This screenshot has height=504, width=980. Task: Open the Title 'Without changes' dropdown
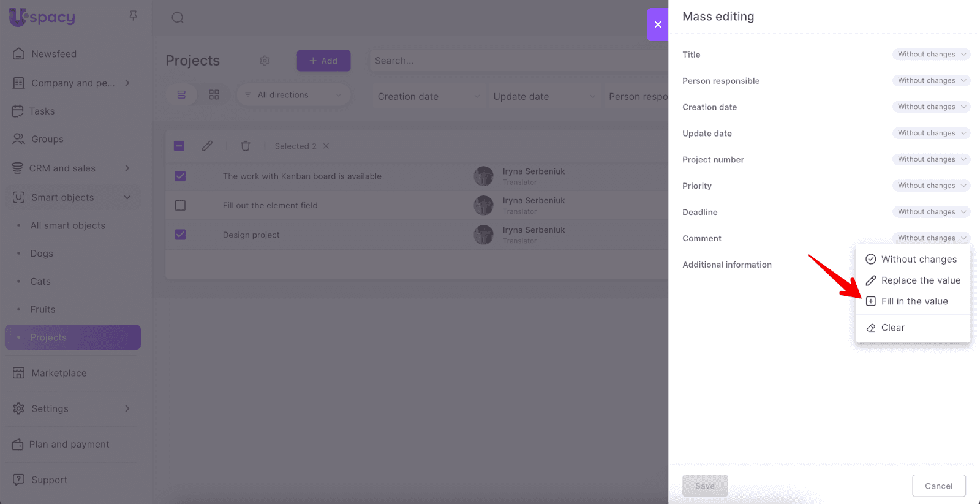(931, 55)
